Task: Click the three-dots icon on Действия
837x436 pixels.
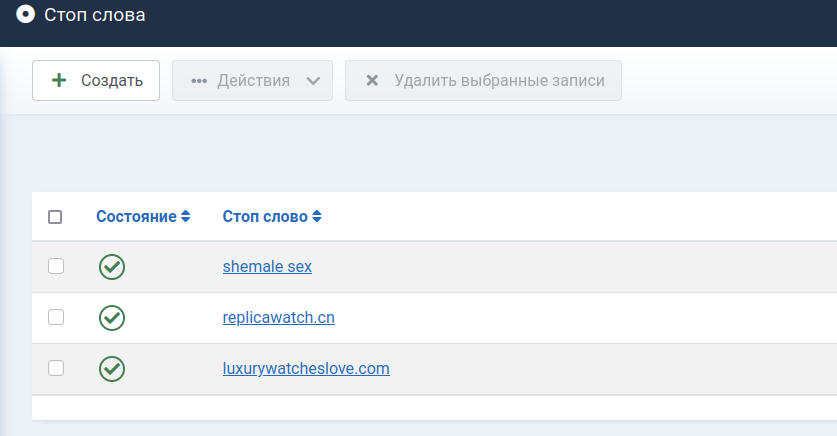Action: click(199, 81)
